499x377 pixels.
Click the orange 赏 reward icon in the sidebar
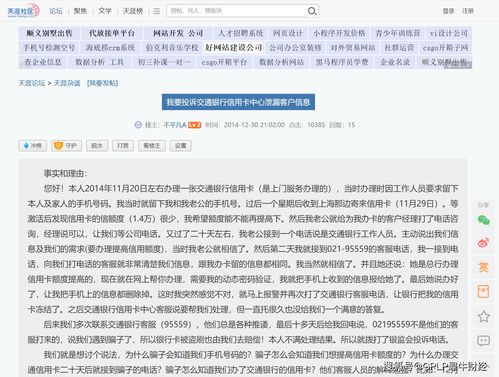coord(483,267)
